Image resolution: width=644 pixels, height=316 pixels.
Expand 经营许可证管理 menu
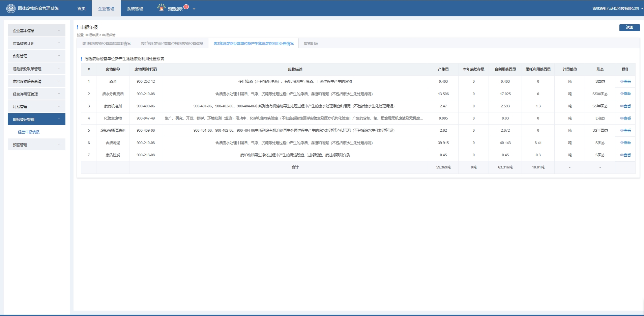36,94
